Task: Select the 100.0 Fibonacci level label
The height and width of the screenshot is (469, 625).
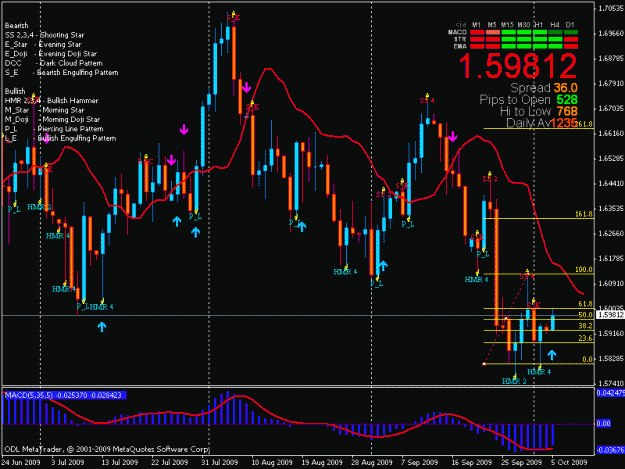Action: point(584,270)
